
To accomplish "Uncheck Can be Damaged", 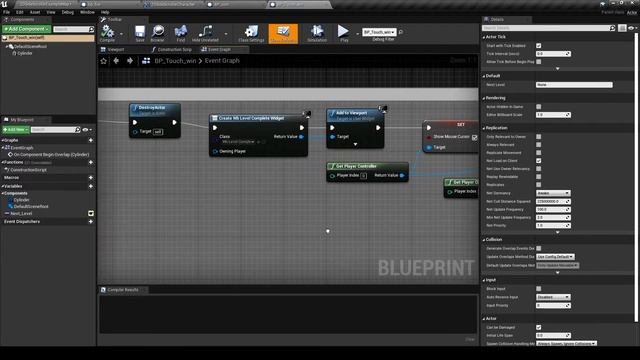I will (539, 327).
